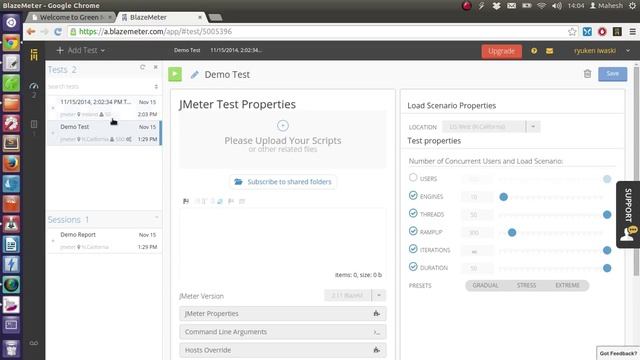The image size is (640, 360).
Task: Click the first flag icon in file toolbar
Action: tap(186, 201)
